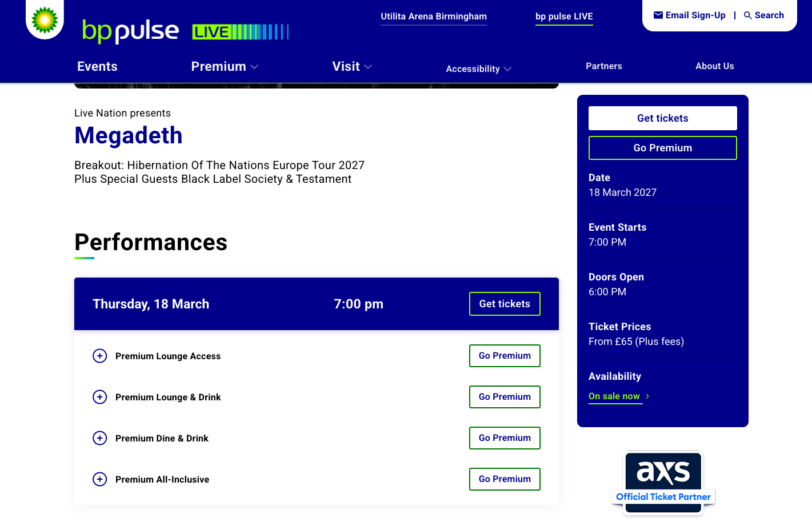Image resolution: width=812 pixels, height=526 pixels.
Task: Open the Premium menu item
Action: click(218, 66)
